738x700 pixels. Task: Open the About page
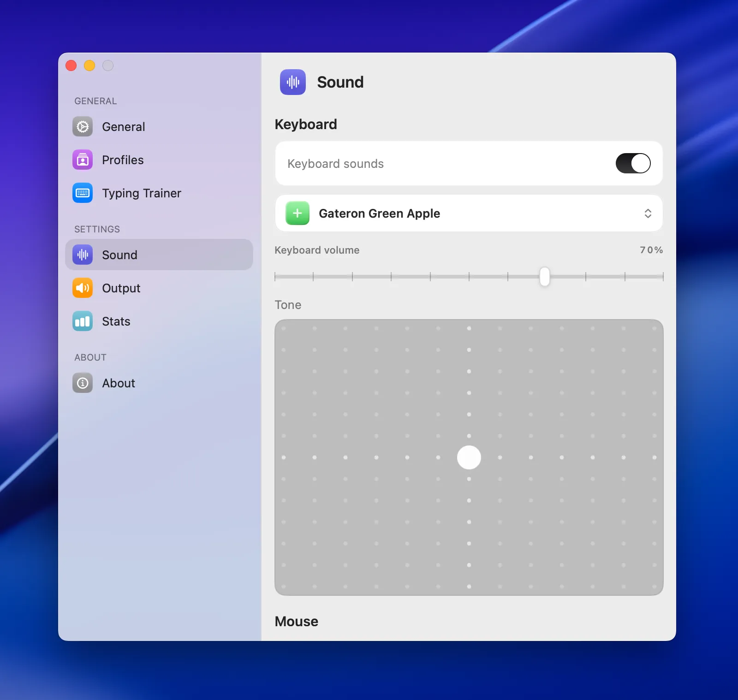click(x=159, y=383)
